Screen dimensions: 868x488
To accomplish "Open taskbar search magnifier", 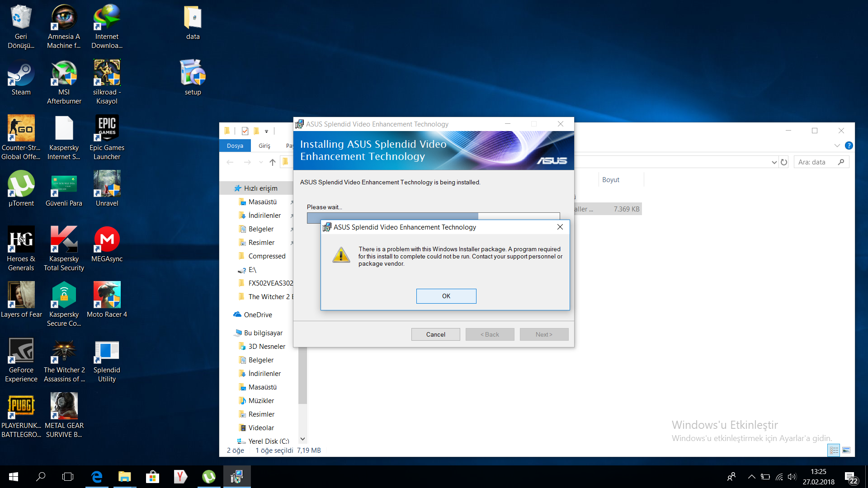I will (41, 477).
